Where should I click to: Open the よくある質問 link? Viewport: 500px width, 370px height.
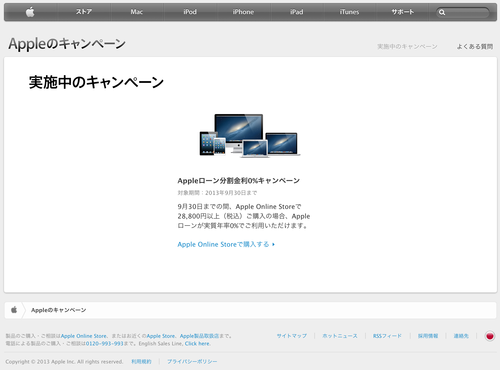(475, 46)
